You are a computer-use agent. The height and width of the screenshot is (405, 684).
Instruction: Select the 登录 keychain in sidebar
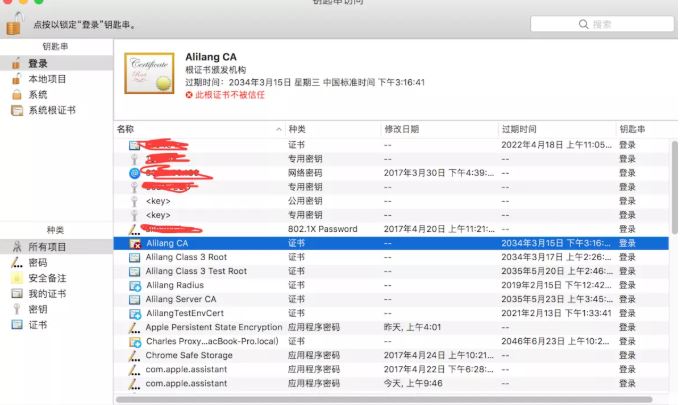click(x=57, y=63)
